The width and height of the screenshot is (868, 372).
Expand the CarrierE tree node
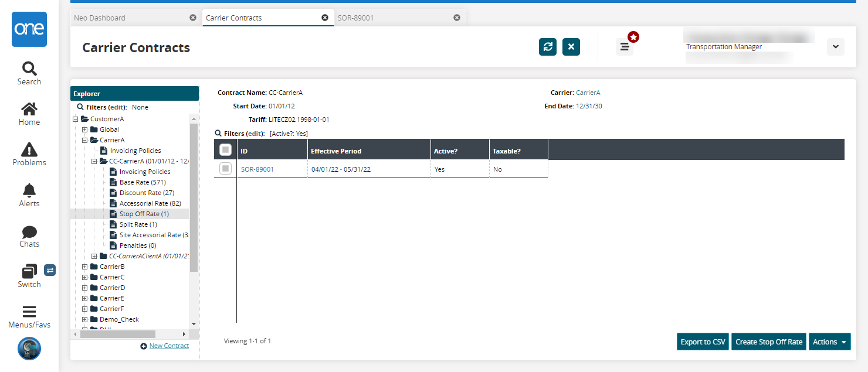point(84,298)
